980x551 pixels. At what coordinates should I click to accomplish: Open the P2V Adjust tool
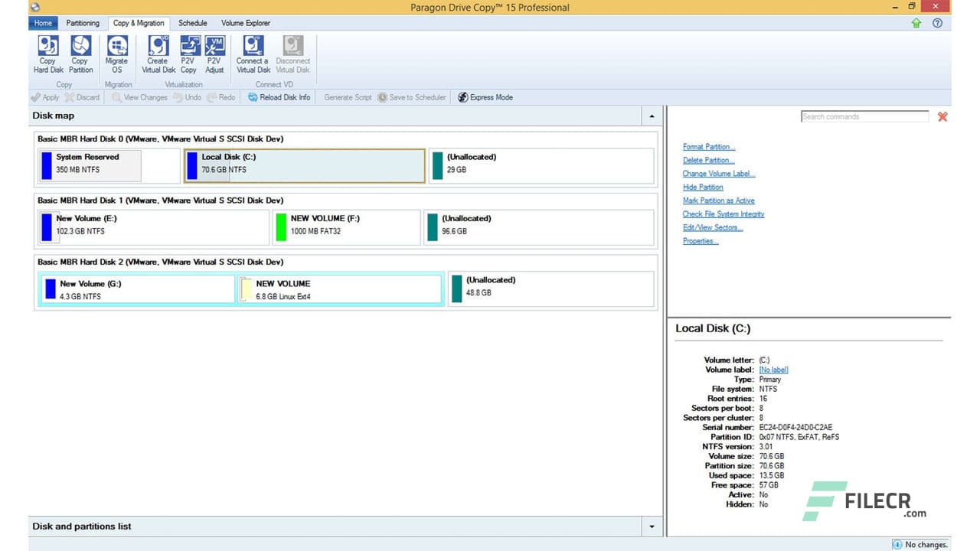(214, 54)
